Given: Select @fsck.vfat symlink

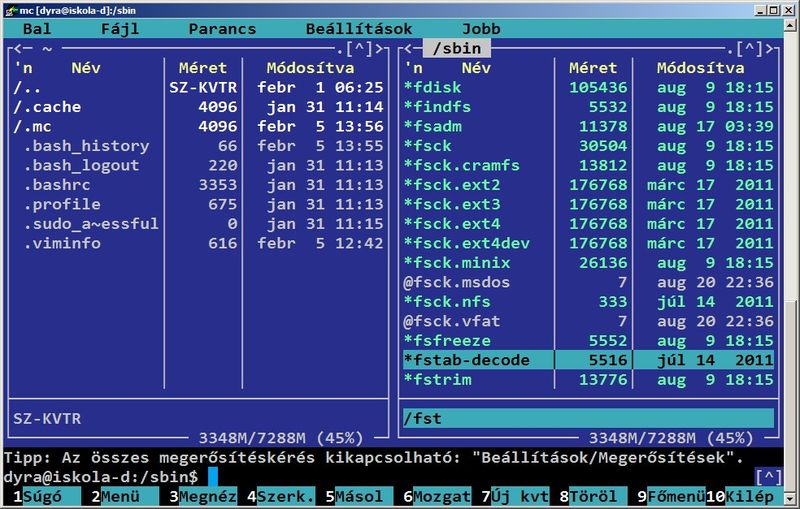Looking at the screenshot, I should coord(588,321).
